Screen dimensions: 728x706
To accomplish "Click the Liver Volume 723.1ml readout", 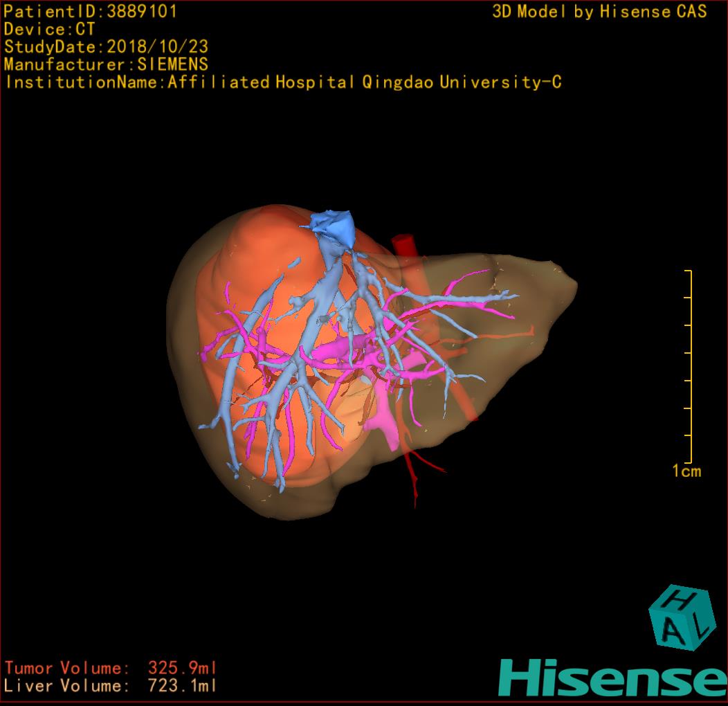I will [x=111, y=686].
